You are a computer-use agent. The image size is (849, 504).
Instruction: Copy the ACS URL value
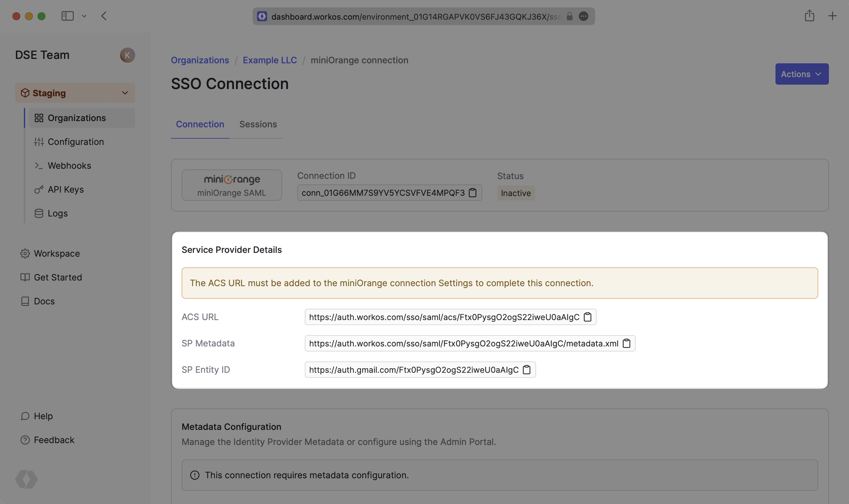click(x=587, y=317)
